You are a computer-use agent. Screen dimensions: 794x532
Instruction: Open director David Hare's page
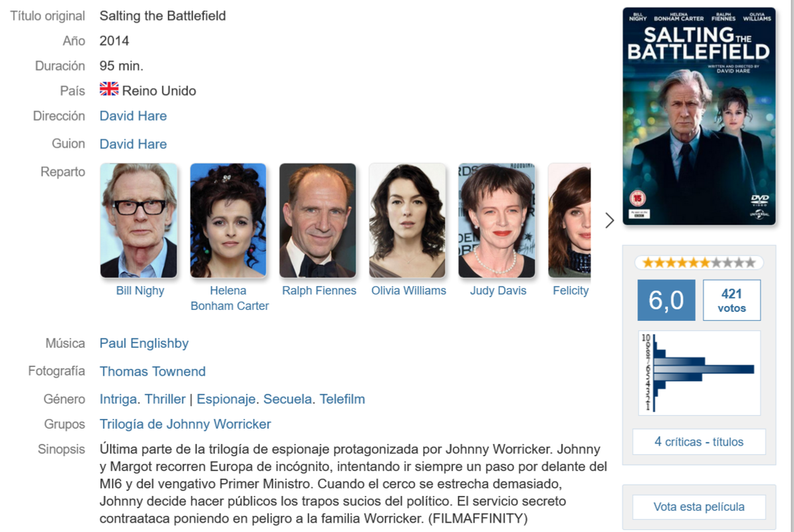pyautogui.click(x=133, y=116)
